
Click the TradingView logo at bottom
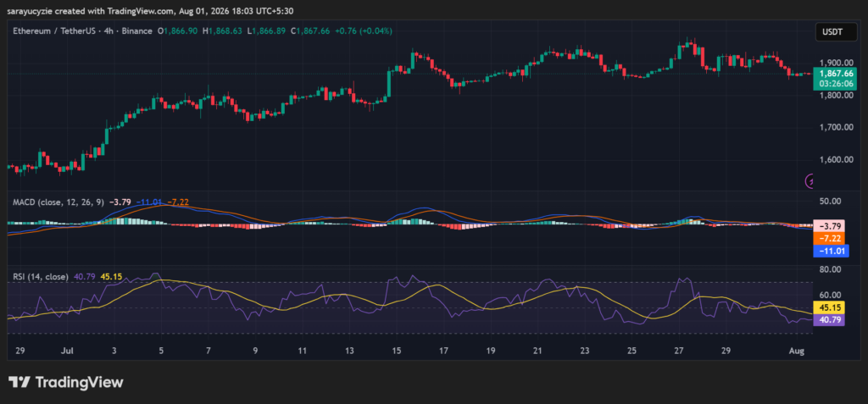point(65,382)
